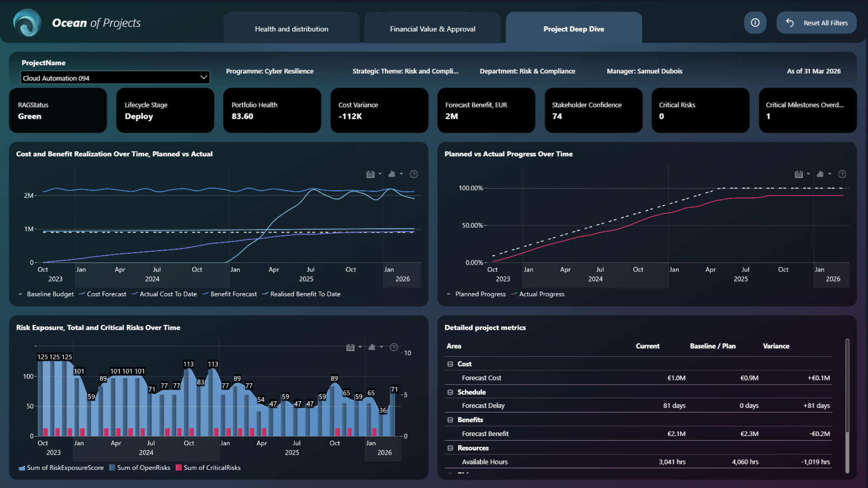Collapse the Cost row group
The image size is (868, 488).
click(450, 364)
